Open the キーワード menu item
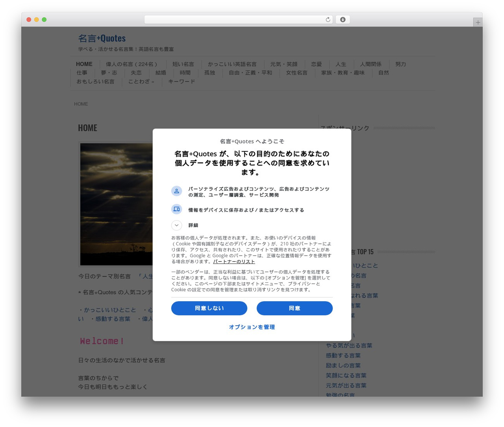Image resolution: width=504 pixels, height=427 pixels. point(182,82)
